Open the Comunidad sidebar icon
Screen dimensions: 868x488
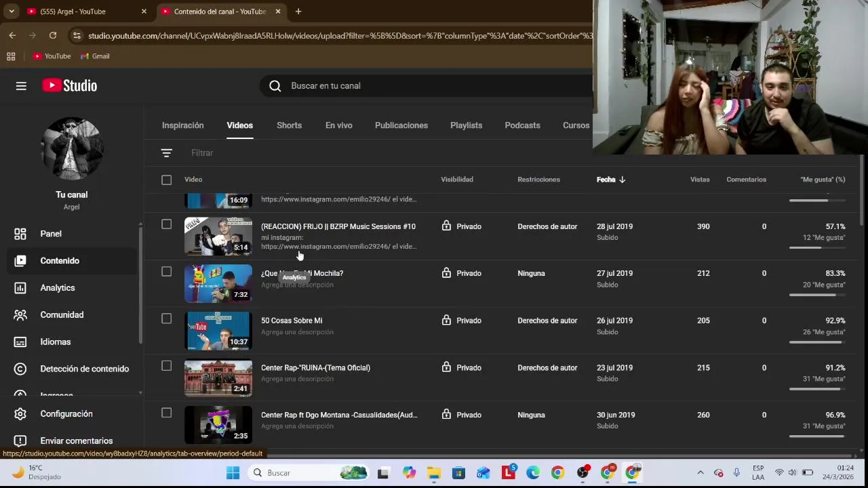point(20,315)
